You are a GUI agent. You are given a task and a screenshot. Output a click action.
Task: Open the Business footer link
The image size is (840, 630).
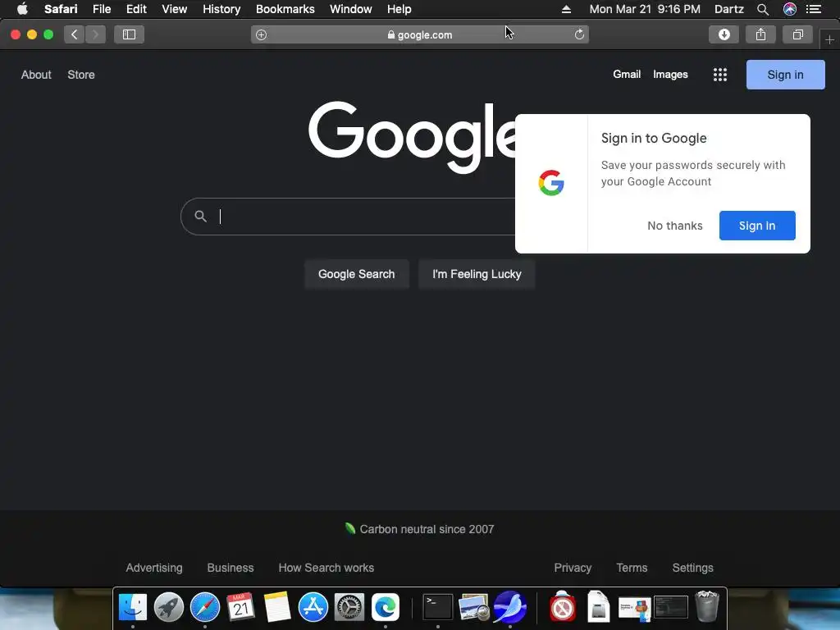click(231, 568)
